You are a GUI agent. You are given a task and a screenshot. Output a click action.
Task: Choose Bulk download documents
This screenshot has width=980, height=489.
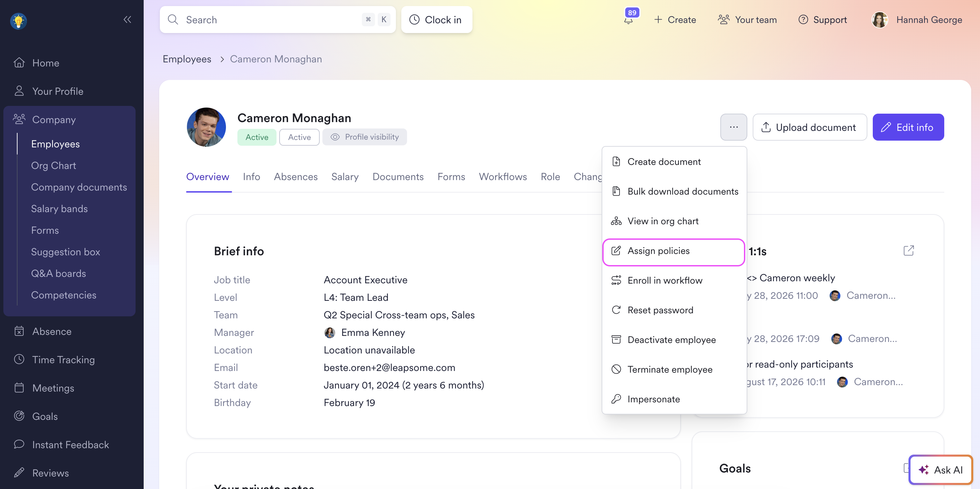pos(674,191)
